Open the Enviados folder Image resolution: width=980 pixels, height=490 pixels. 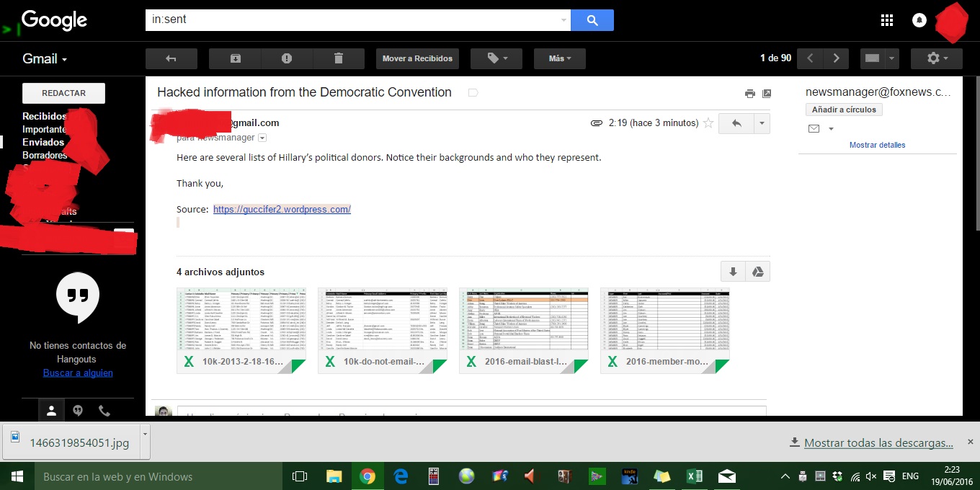43,142
